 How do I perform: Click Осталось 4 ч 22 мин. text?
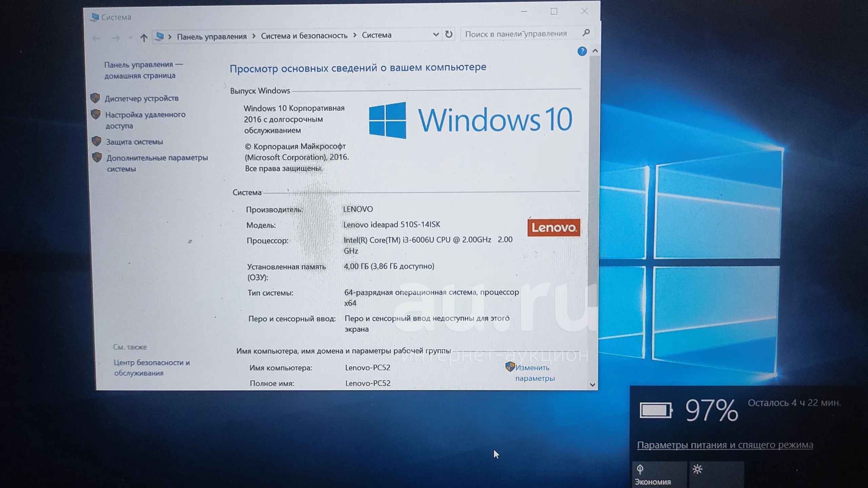[x=794, y=403]
